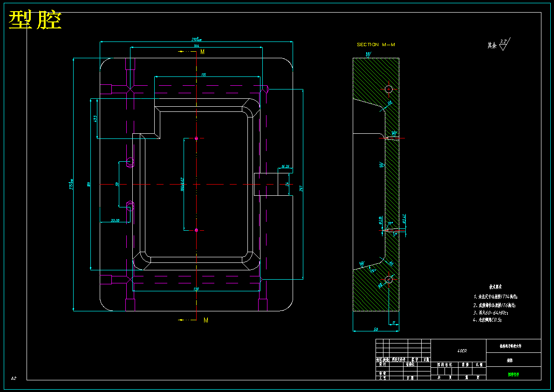Click the lower magenta pin hole center
This screenshot has width=554, height=392.
point(197,230)
